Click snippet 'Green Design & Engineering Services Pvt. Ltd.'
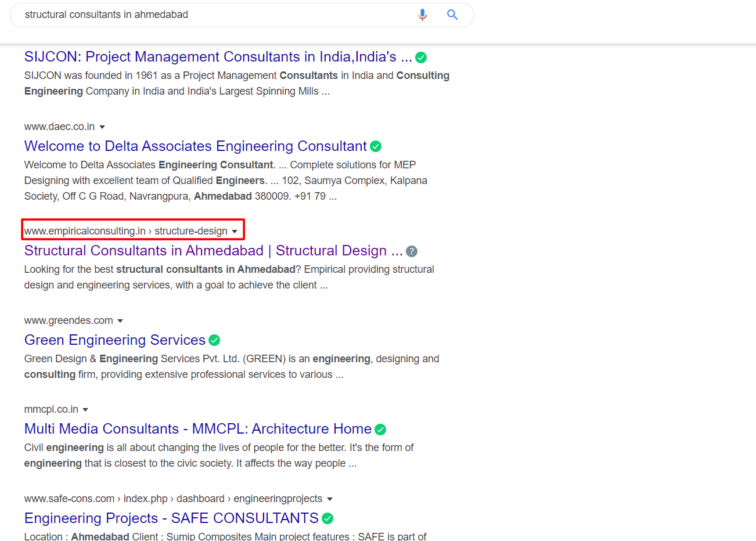 point(232,367)
